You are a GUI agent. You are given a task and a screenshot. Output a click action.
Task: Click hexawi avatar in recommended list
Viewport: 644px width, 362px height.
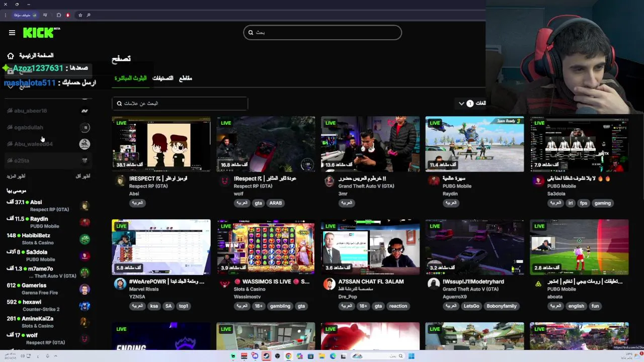pos(85,306)
